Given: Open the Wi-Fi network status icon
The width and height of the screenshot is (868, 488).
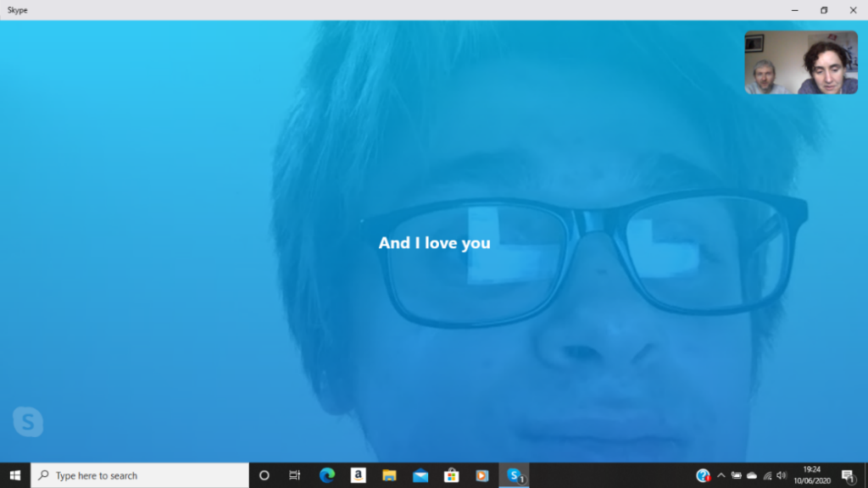Looking at the screenshot, I should point(766,475).
